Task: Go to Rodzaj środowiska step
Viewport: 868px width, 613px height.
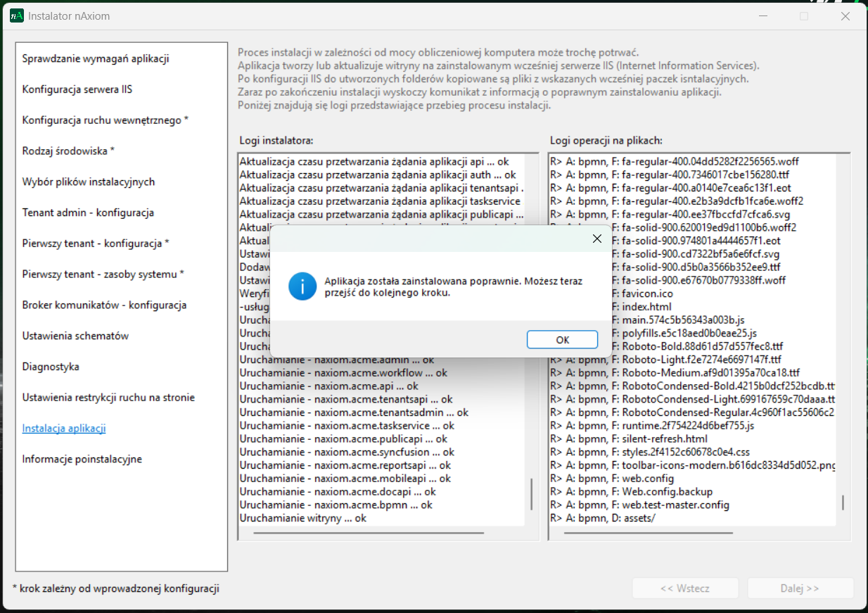Action: pos(68,151)
